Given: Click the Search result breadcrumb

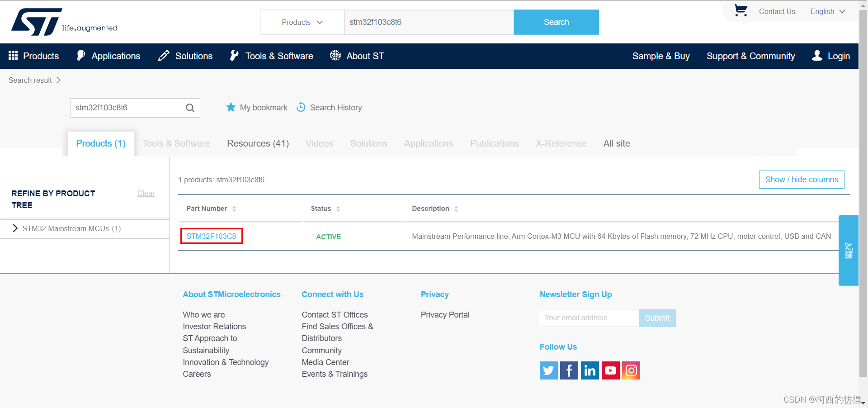Looking at the screenshot, I should pos(30,80).
